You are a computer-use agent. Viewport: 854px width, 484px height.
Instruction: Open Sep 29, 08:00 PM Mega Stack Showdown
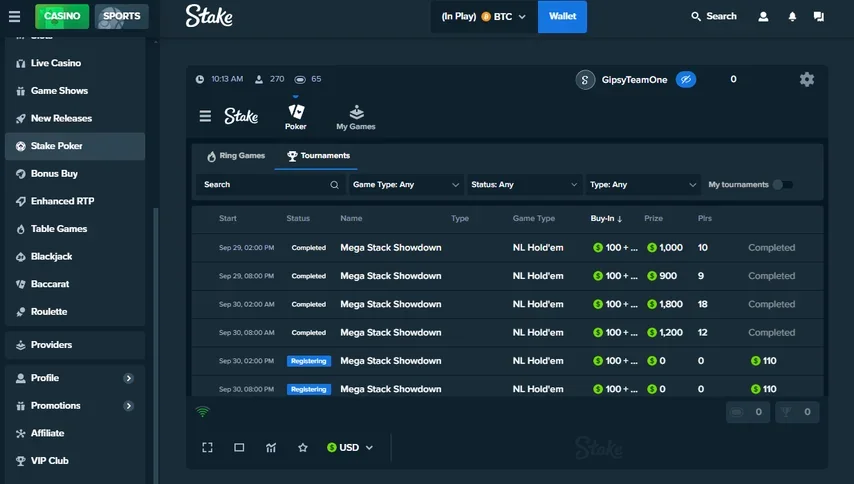(507, 276)
